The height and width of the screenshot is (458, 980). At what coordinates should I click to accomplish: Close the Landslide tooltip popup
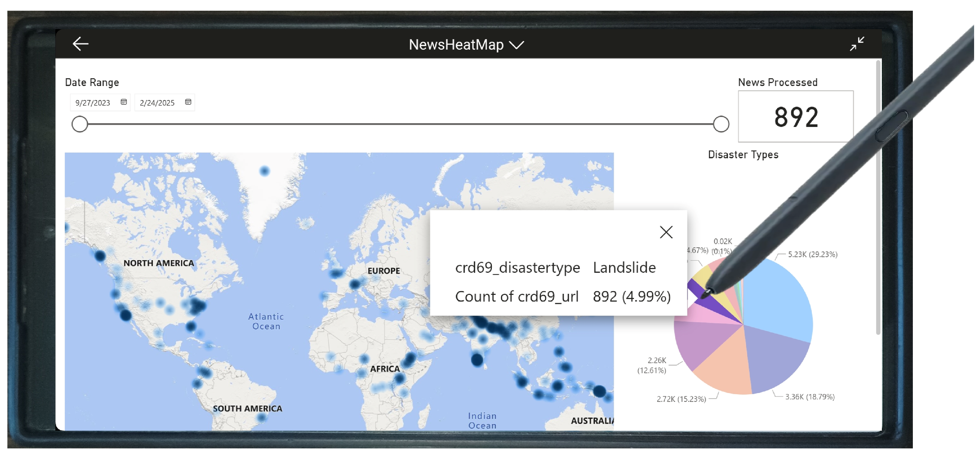click(x=666, y=232)
